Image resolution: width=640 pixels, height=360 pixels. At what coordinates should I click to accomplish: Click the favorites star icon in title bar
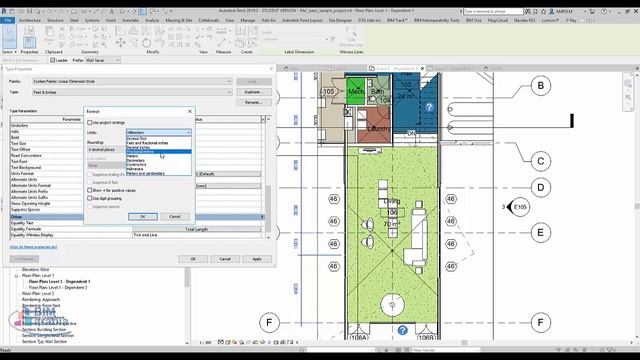pos(543,11)
